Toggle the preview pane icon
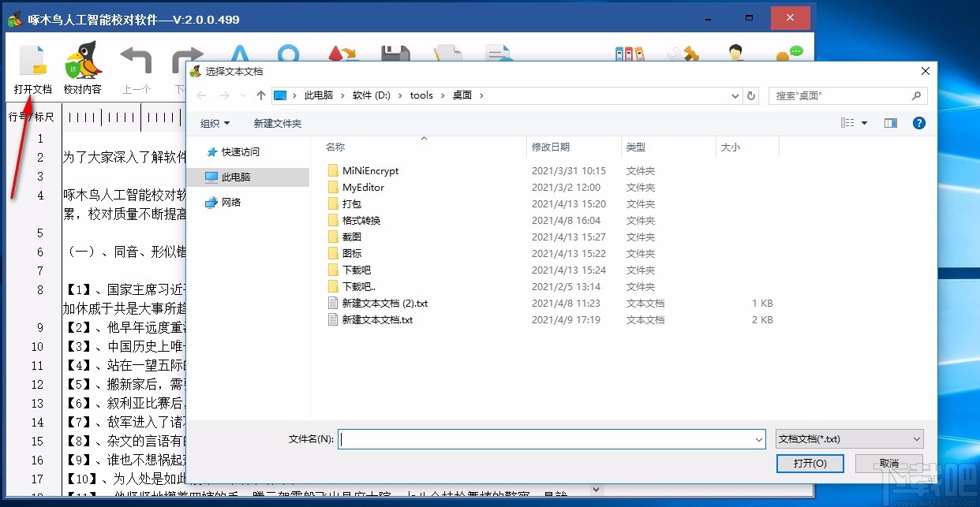Image resolution: width=980 pixels, height=507 pixels. (892, 122)
